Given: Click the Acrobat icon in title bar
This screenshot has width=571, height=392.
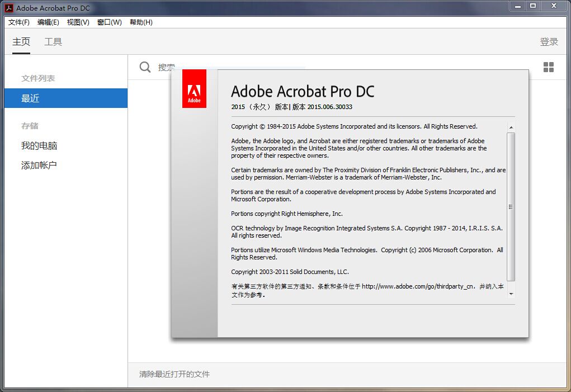Looking at the screenshot, I should pyautogui.click(x=9, y=8).
